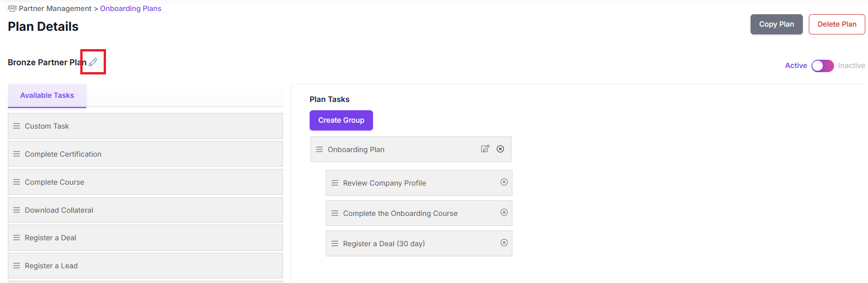Screen dimensions: 868x283
Task: Open Onboarding Plans breadcrumb link
Action: [x=131, y=9]
